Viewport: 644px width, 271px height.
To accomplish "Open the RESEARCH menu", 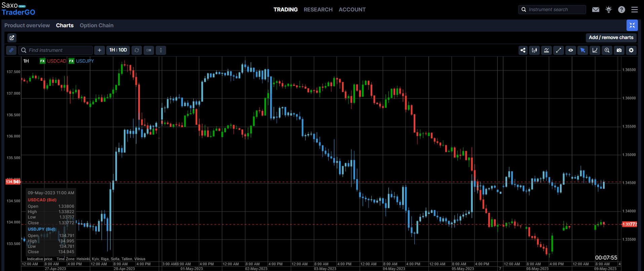I will pos(318,9).
